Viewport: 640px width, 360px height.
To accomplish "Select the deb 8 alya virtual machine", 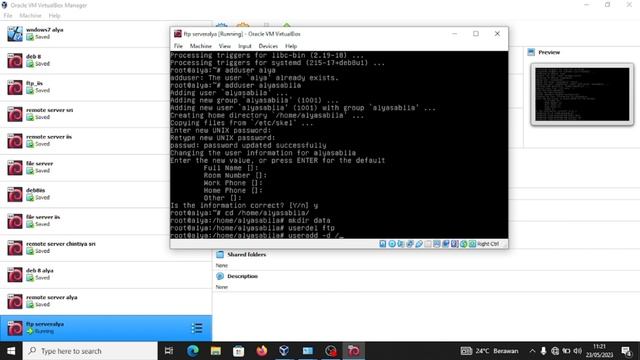I will [x=106, y=274].
